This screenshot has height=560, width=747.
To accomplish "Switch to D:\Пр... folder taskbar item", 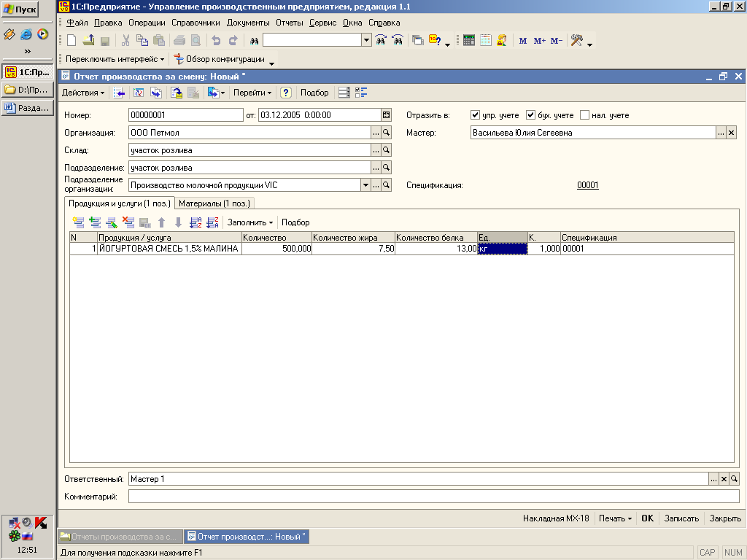I will click(27, 90).
